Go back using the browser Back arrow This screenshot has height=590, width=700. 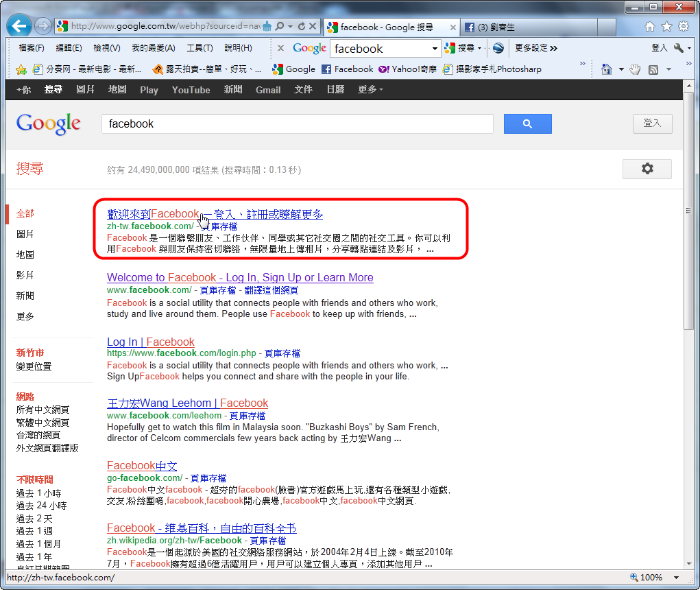[19, 26]
